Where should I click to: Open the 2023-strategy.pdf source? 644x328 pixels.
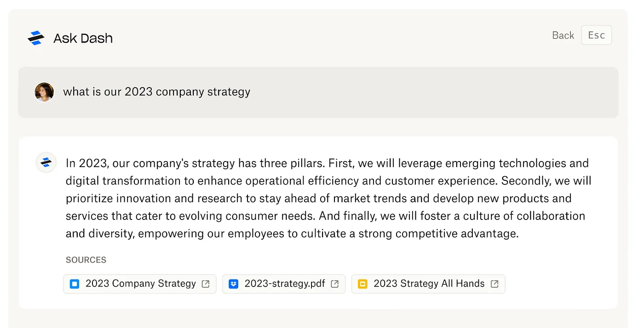coord(284,284)
